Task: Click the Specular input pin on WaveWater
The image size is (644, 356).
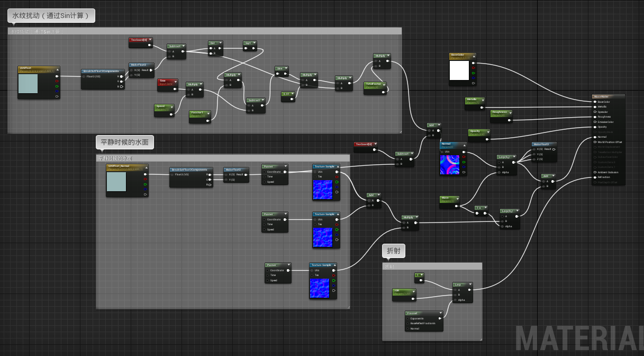Action: 595,112
